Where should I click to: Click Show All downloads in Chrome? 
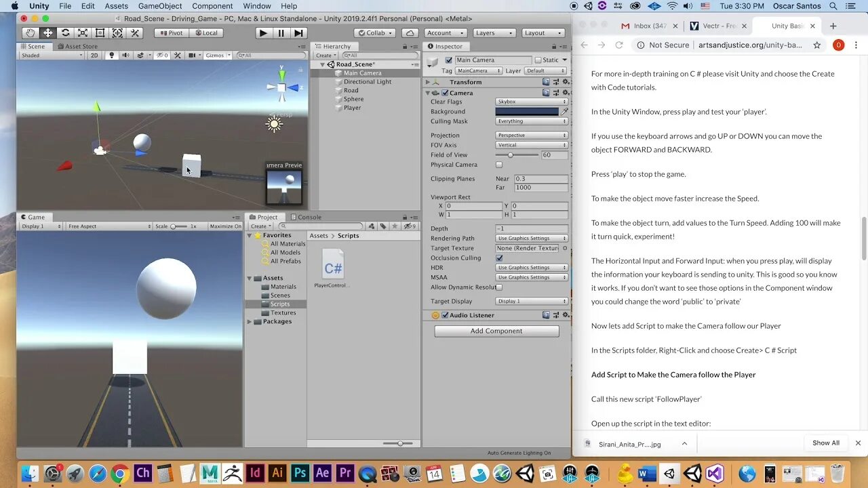pyautogui.click(x=826, y=443)
